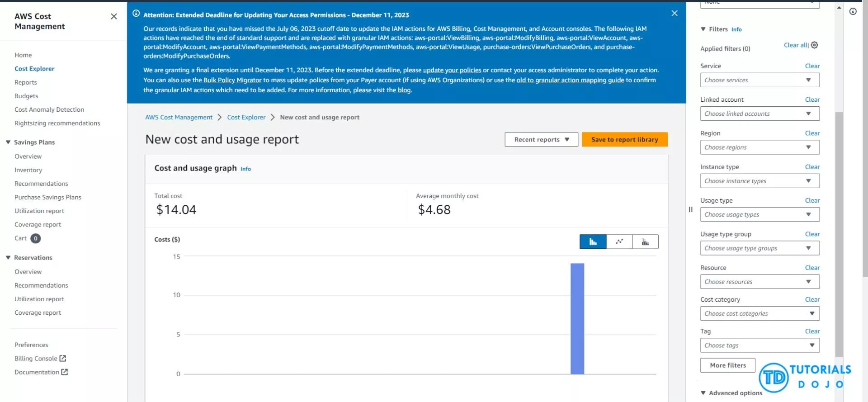
Task: Open Cost Anomaly Detection page
Action: [x=49, y=109]
